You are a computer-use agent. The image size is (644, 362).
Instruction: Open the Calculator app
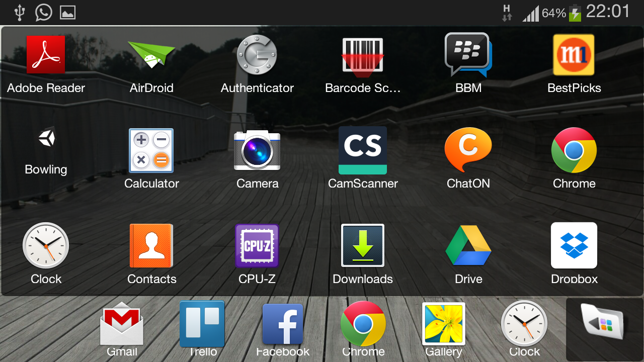point(151,150)
